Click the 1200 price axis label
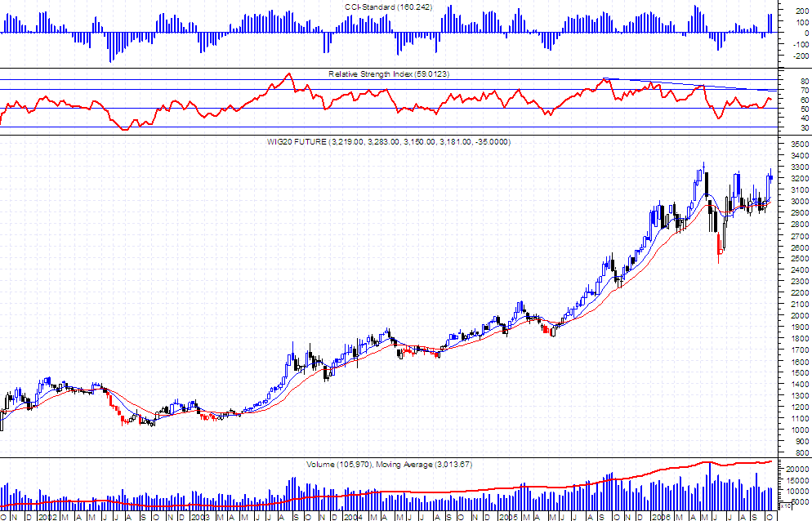 (x=801, y=407)
